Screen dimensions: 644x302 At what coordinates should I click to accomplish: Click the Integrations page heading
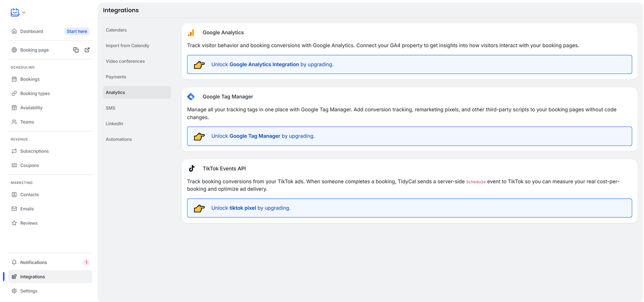[121, 10]
